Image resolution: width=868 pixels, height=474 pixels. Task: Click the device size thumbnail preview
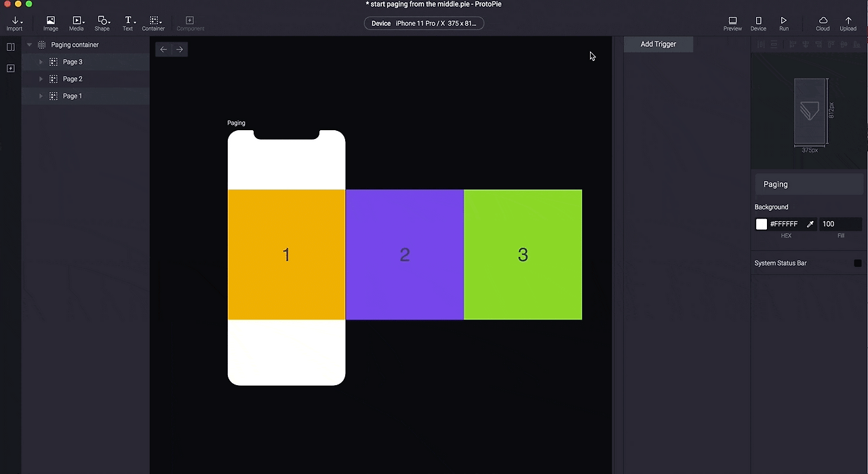coord(810,112)
